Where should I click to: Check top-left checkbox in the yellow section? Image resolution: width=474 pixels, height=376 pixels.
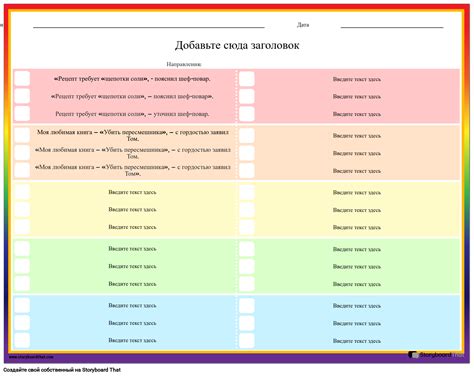point(22,192)
